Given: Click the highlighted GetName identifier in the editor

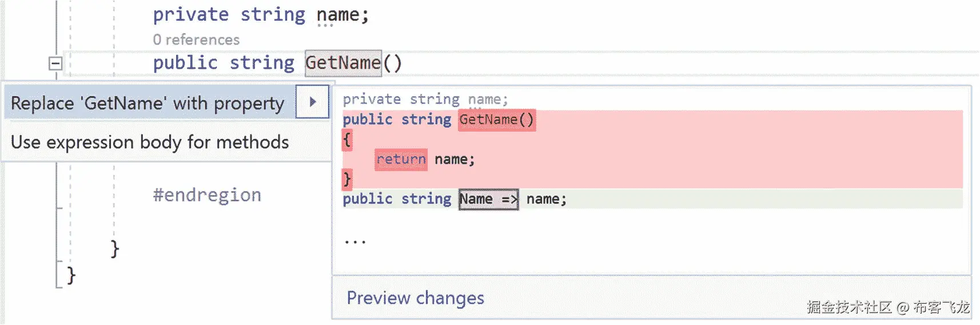Looking at the screenshot, I should coord(343,62).
